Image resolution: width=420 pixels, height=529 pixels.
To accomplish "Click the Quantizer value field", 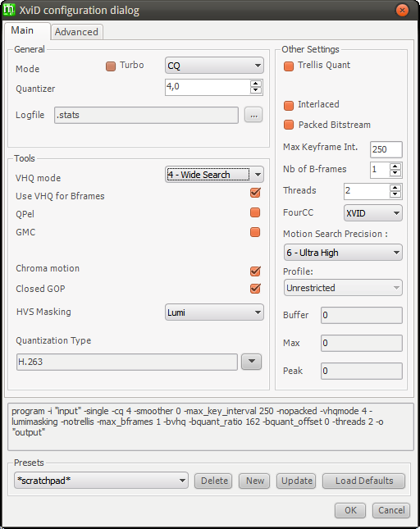I will pyautogui.click(x=208, y=88).
